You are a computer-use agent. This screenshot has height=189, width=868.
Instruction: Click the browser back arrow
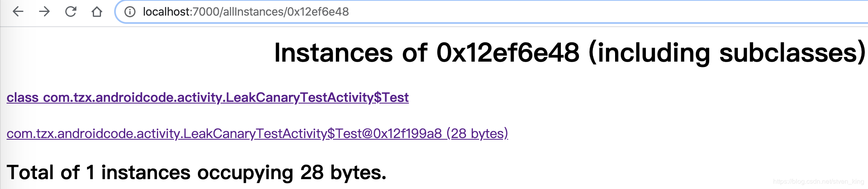[x=18, y=12]
